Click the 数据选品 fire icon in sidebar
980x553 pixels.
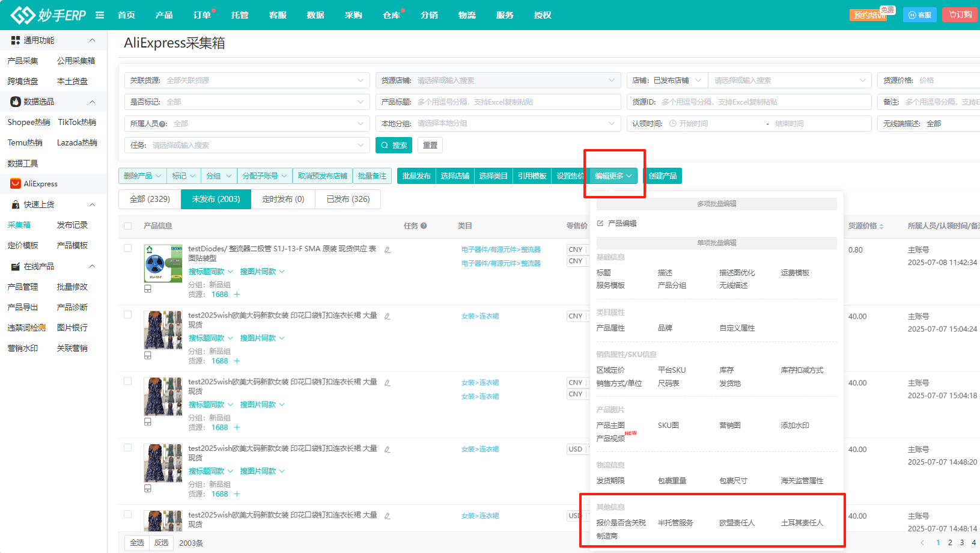pyautogui.click(x=16, y=102)
